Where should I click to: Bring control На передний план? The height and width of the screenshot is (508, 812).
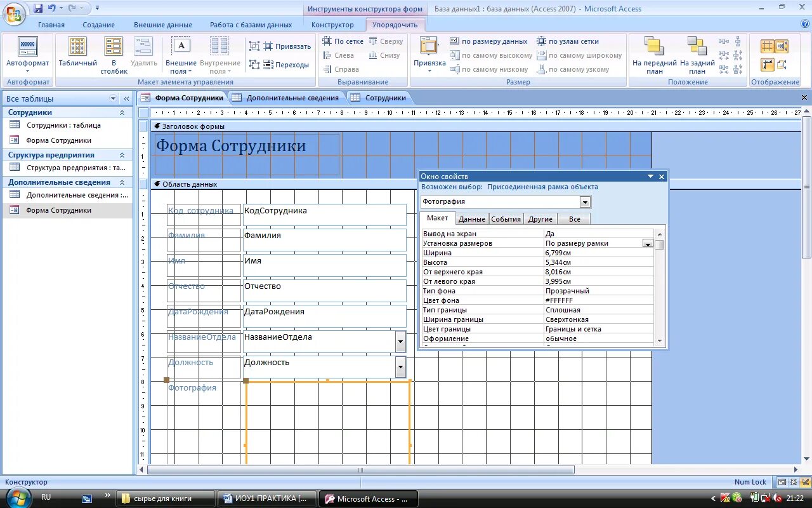[x=655, y=55]
